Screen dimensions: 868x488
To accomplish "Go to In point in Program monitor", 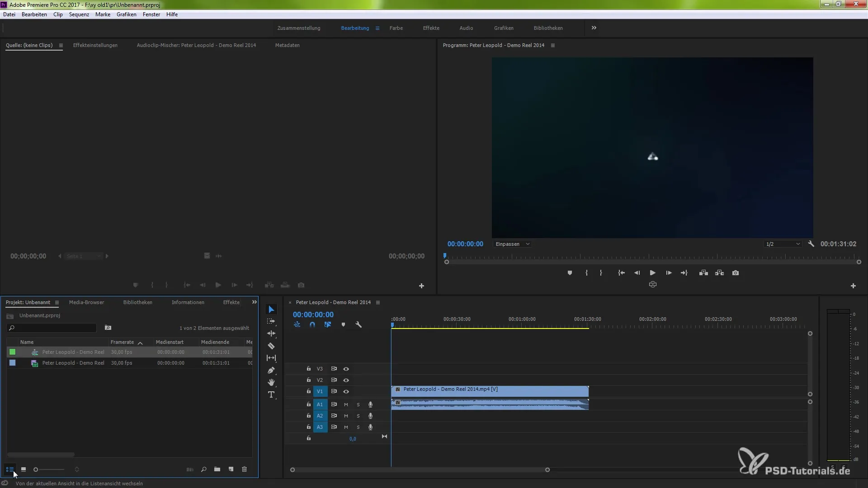I will [622, 273].
